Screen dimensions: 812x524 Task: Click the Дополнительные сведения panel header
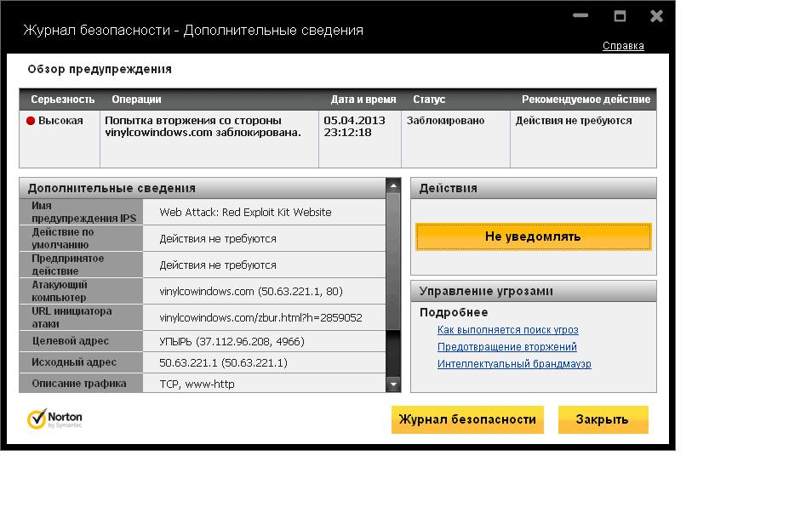pyautogui.click(x=203, y=188)
